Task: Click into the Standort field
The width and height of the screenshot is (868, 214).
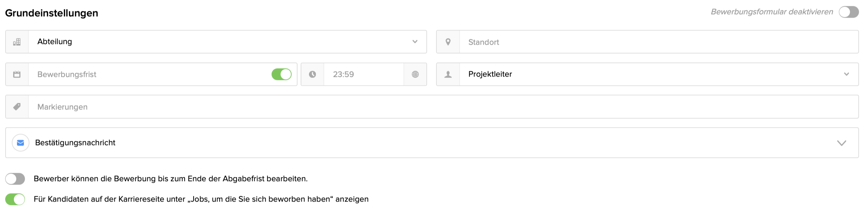Action: [x=658, y=42]
